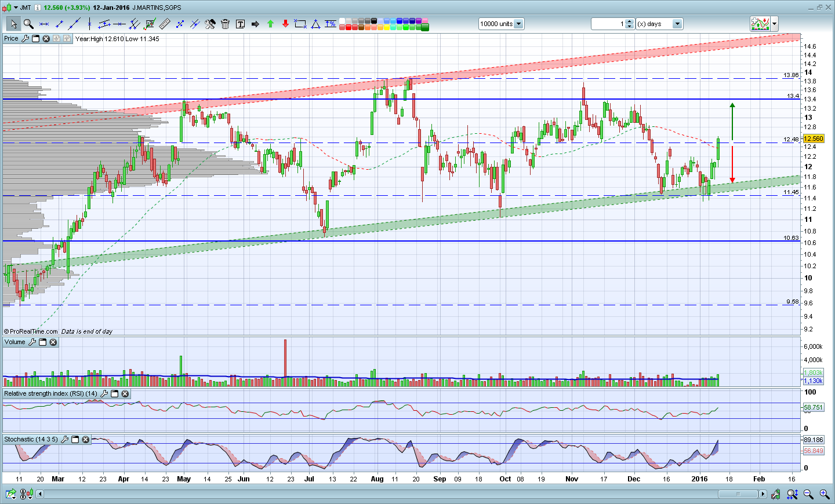Expand the (x) days timeframe dropdown

677,24
